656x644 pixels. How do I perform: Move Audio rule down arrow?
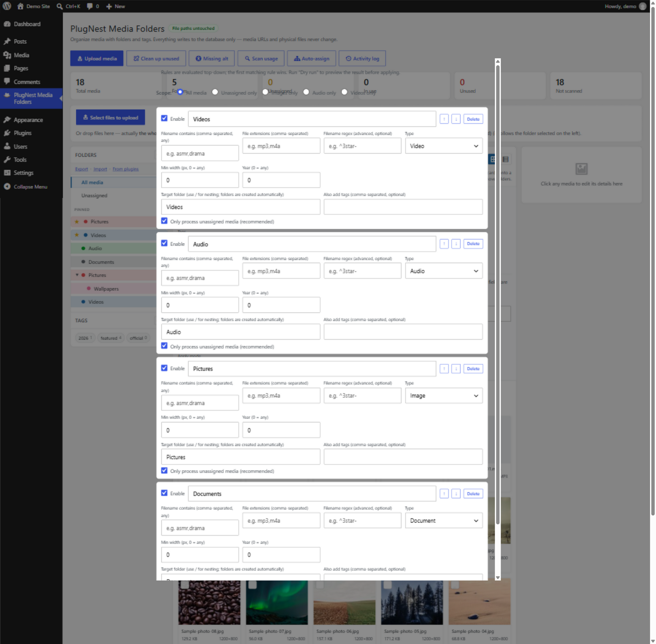(x=456, y=244)
